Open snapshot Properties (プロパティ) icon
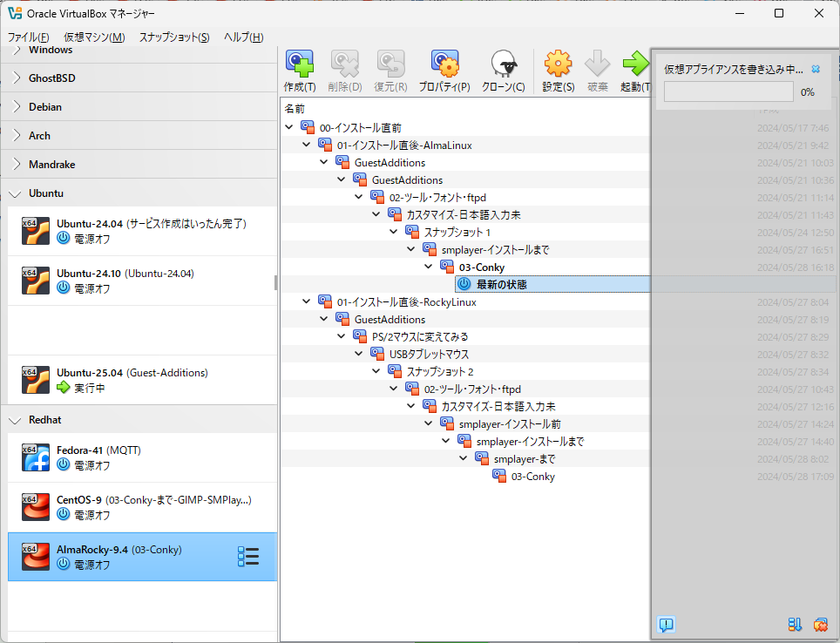840x643 pixels. pos(444,64)
